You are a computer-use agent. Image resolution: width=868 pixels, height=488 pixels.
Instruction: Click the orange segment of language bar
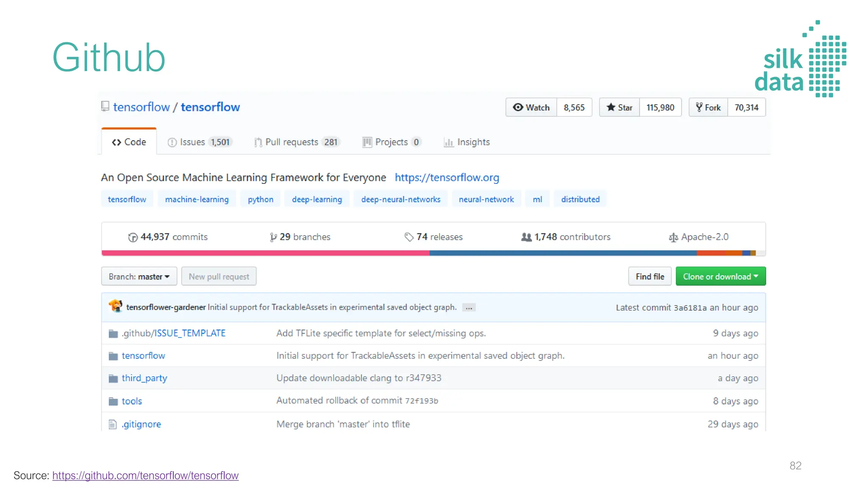(x=719, y=253)
